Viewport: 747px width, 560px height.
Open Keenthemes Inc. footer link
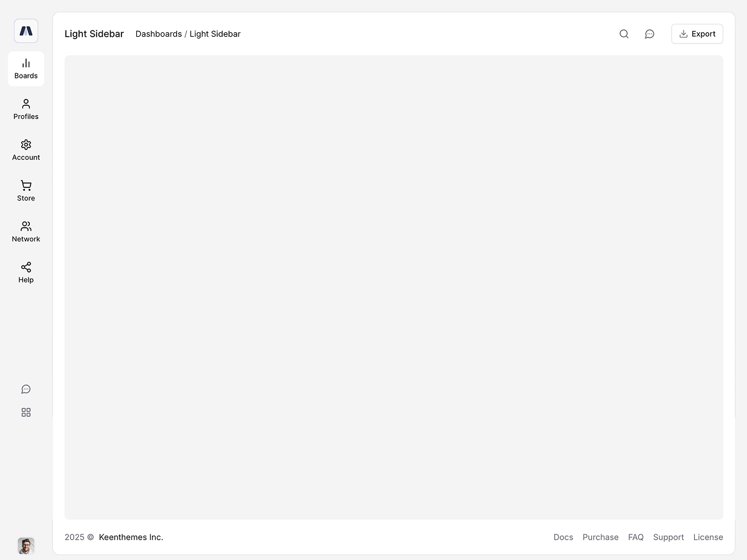pyautogui.click(x=131, y=537)
